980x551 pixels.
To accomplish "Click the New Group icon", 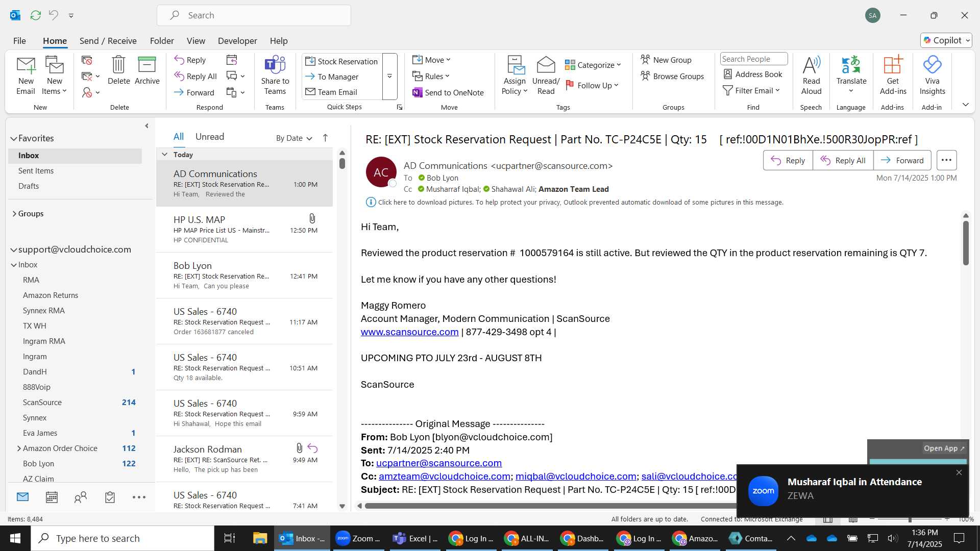I will click(x=666, y=60).
